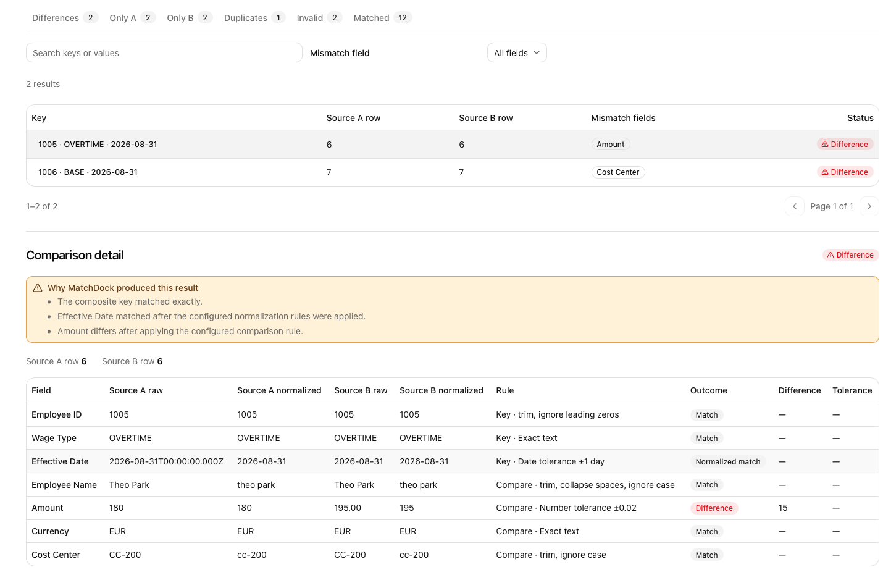
Task: Click the Source A normalized column header
Action: click(279, 390)
